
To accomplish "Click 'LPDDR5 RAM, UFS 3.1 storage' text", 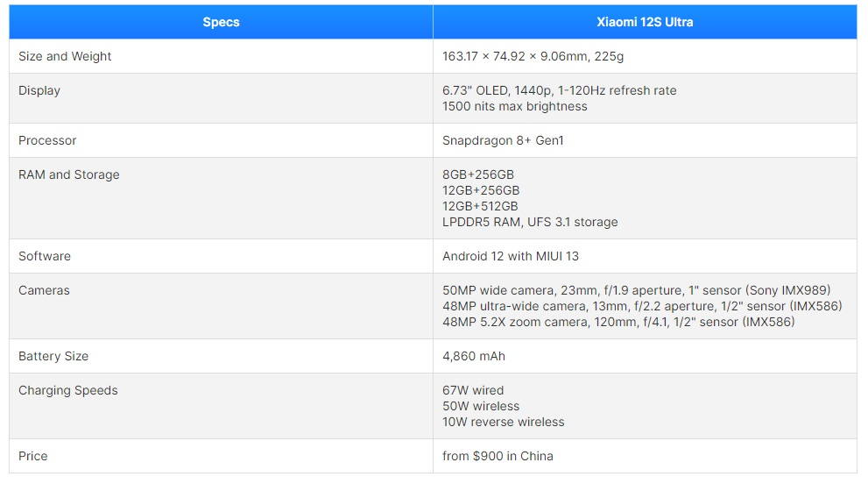I will tap(530, 222).
